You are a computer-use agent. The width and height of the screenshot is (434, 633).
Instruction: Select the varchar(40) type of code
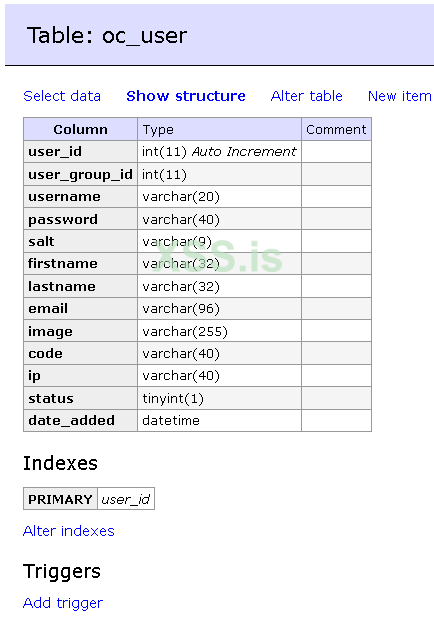click(x=219, y=353)
